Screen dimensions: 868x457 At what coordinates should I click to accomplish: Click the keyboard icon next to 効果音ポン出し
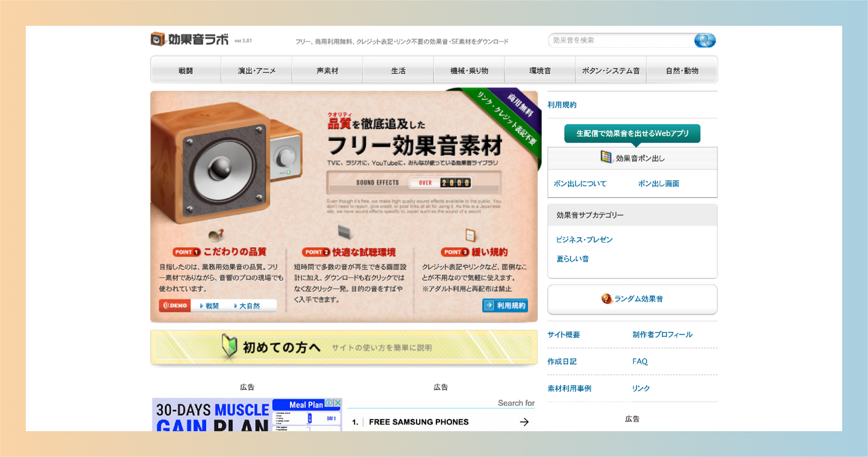[x=605, y=157]
